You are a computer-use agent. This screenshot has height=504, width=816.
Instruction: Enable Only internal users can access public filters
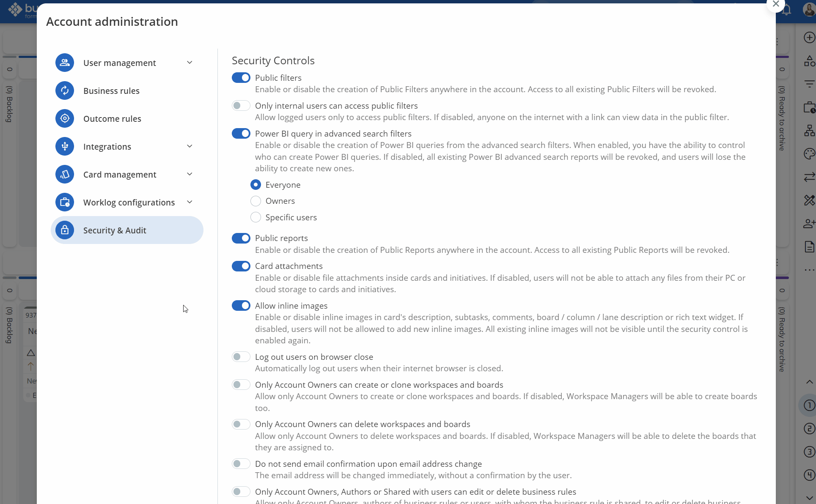241,106
